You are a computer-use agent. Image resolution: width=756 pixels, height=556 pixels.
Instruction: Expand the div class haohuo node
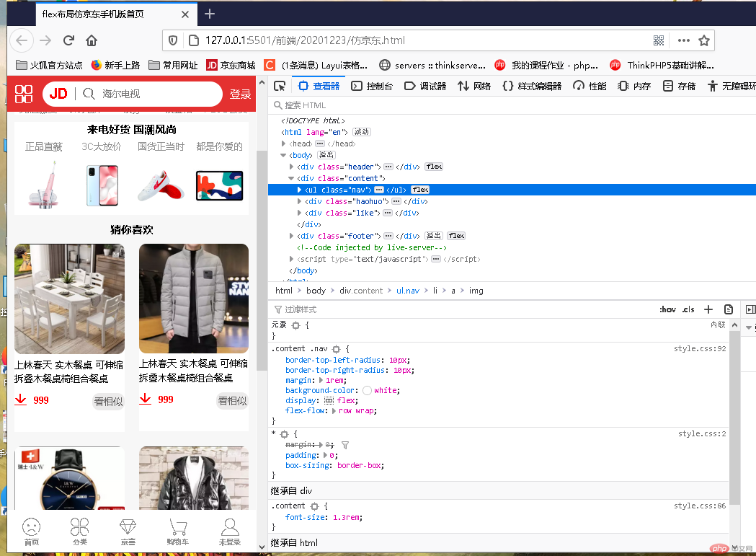(x=299, y=201)
